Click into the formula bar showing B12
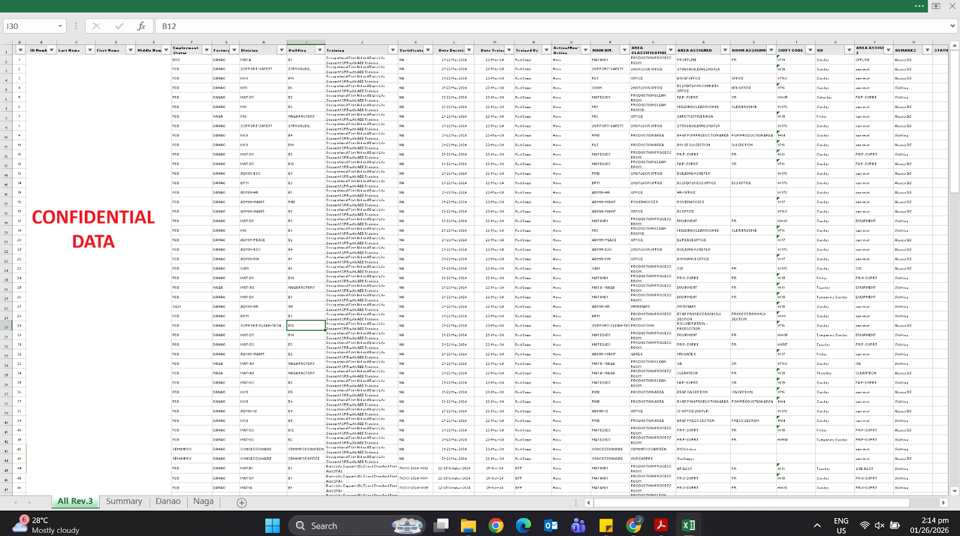The width and height of the screenshot is (960, 536). pyautogui.click(x=551, y=26)
